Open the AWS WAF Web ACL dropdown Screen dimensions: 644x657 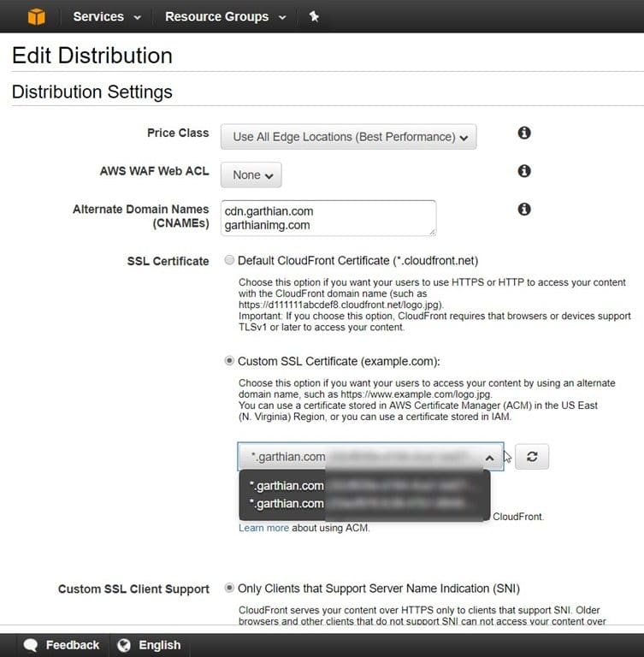tap(251, 175)
